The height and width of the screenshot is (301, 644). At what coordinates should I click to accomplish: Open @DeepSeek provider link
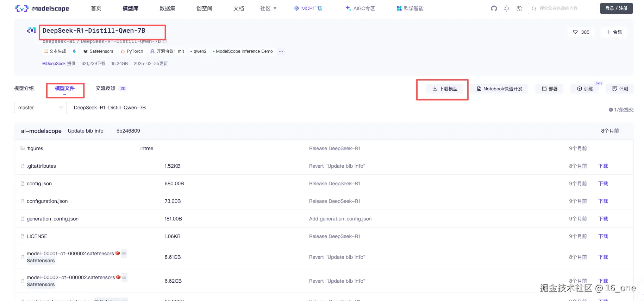point(54,64)
